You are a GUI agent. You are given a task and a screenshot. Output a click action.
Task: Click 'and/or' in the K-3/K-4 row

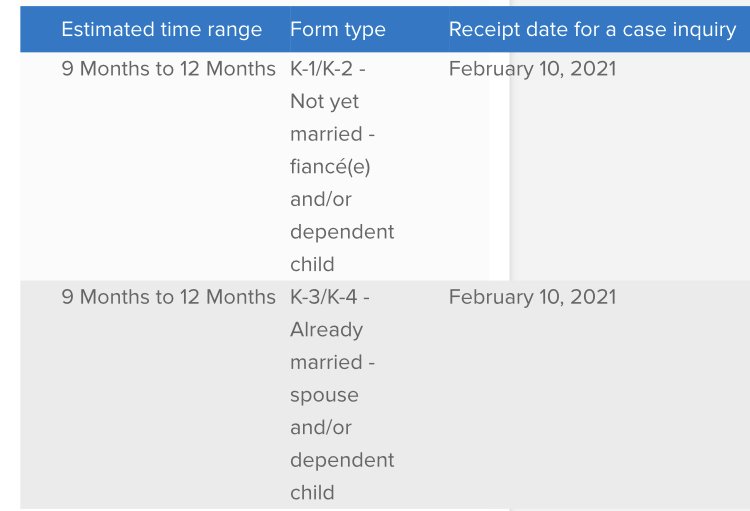pyautogui.click(x=320, y=428)
